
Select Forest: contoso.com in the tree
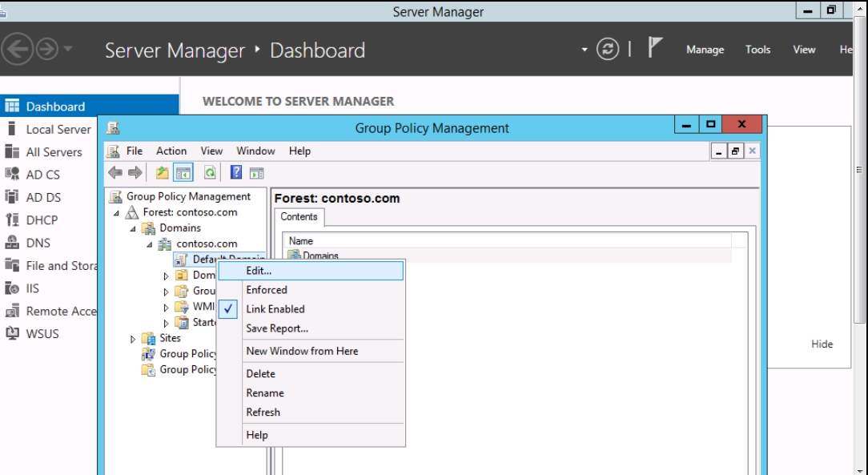[x=190, y=212]
